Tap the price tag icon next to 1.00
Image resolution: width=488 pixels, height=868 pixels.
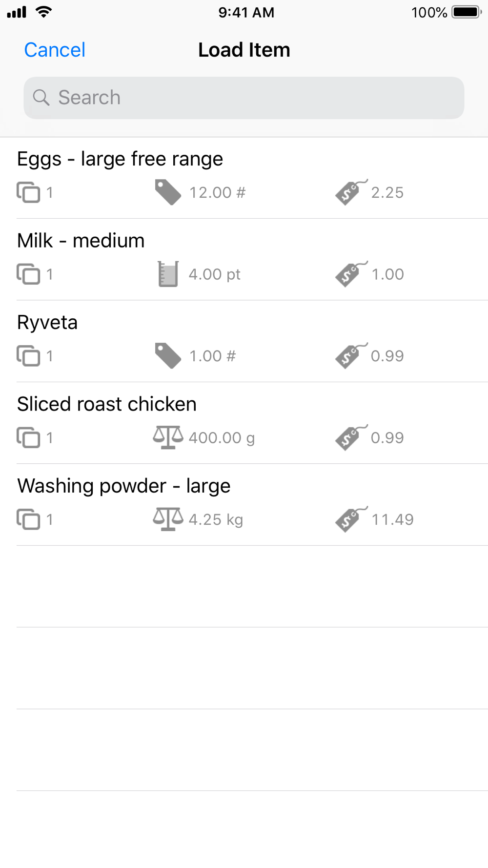[351, 274]
